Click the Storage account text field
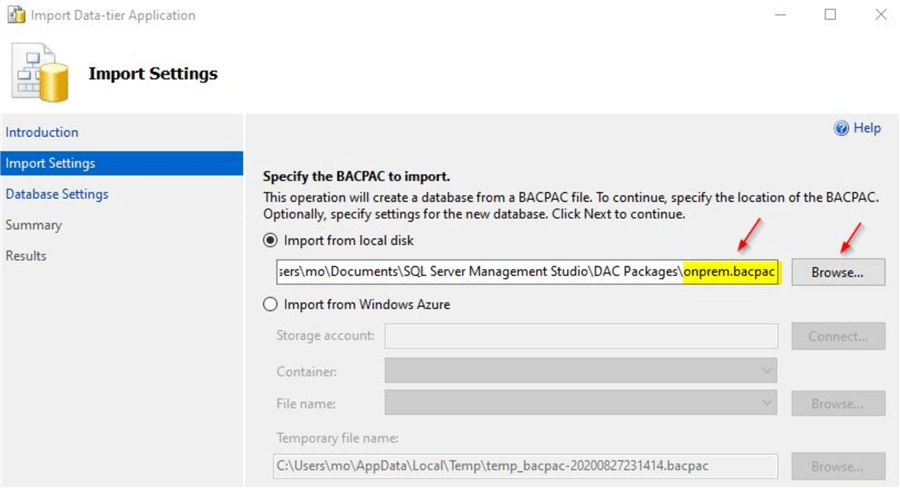The height and width of the screenshot is (488, 900). [x=581, y=336]
